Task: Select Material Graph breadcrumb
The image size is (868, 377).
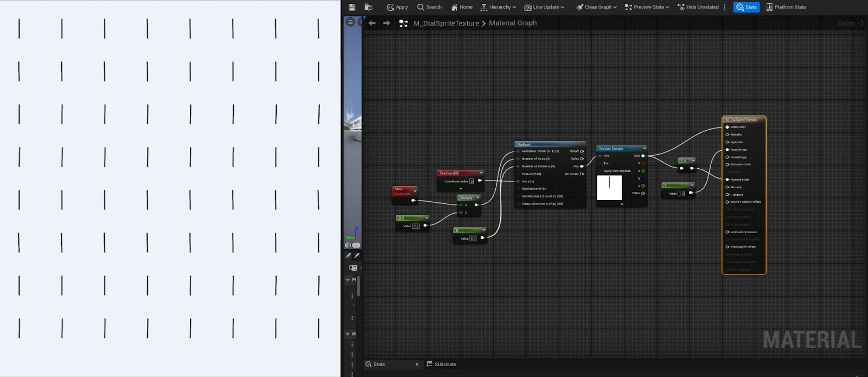Action: [x=513, y=23]
